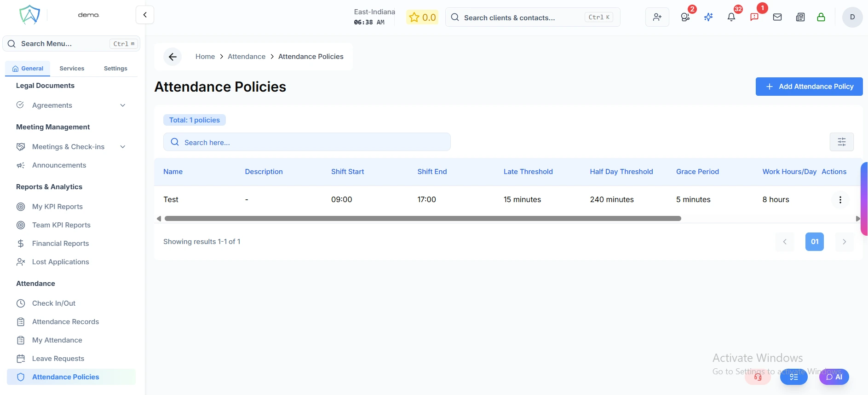Click the green lock icon
This screenshot has width=868, height=395.
[x=821, y=17]
